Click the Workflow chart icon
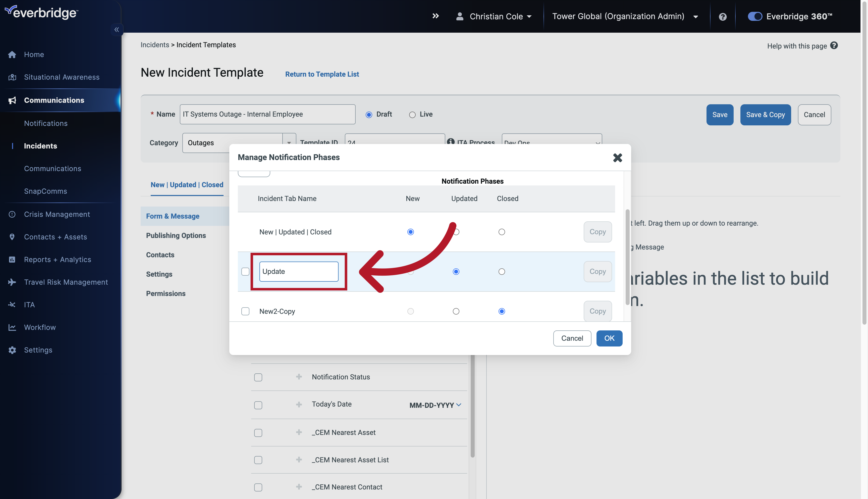This screenshot has width=868, height=499. click(x=12, y=327)
